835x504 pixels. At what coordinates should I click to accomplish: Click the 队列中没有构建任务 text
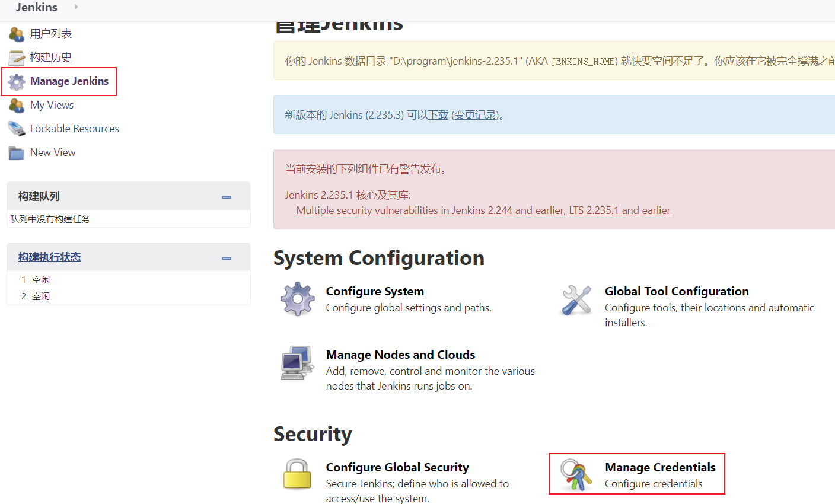[x=50, y=219]
